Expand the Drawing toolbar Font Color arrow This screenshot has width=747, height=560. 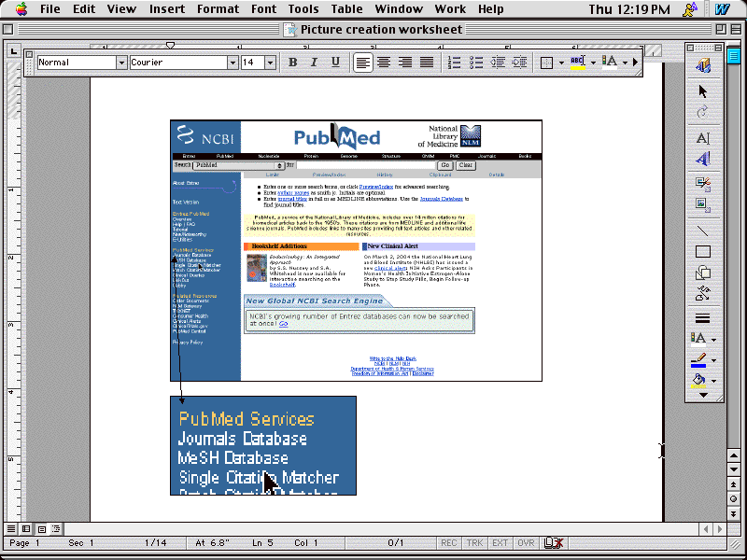click(x=713, y=340)
